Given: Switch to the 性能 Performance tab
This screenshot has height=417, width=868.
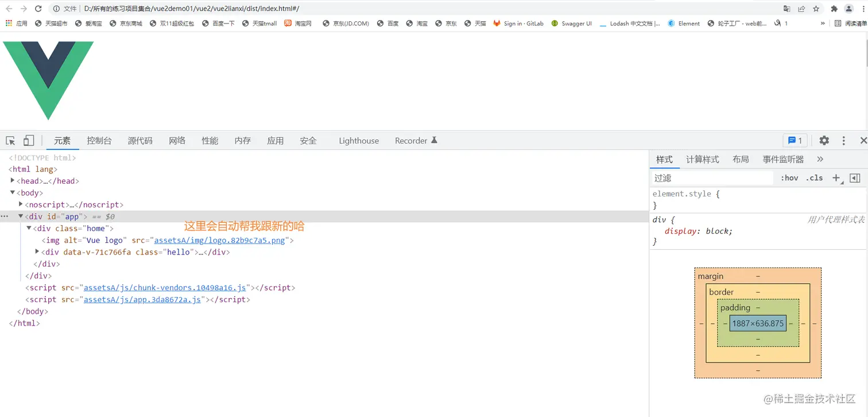Looking at the screenshot, I should [x=210, y=141].
